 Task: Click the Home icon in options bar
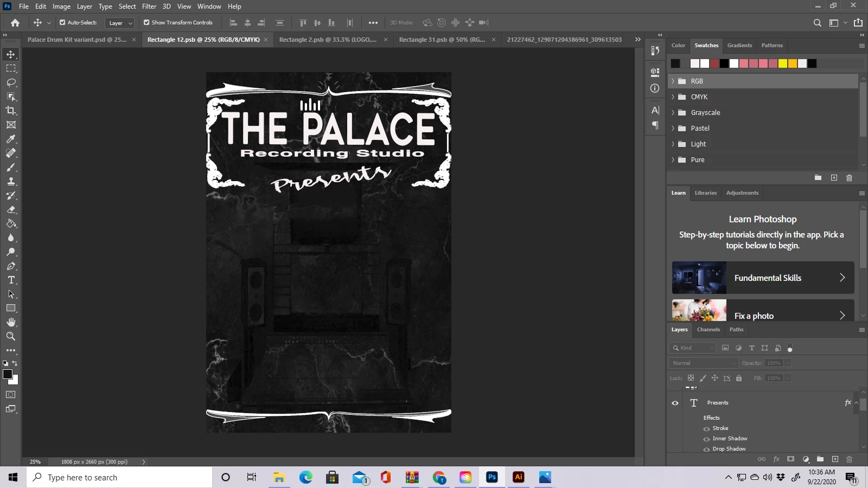pos(15,23)
